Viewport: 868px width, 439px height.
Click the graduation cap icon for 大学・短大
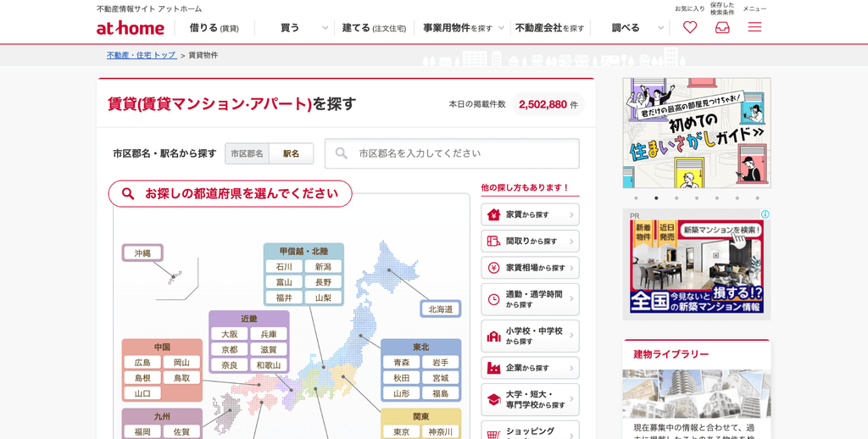click(x=493, y=400)
